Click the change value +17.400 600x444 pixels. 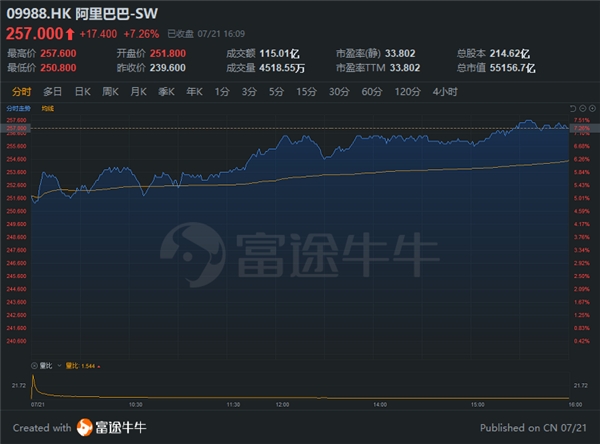point(98,34)
